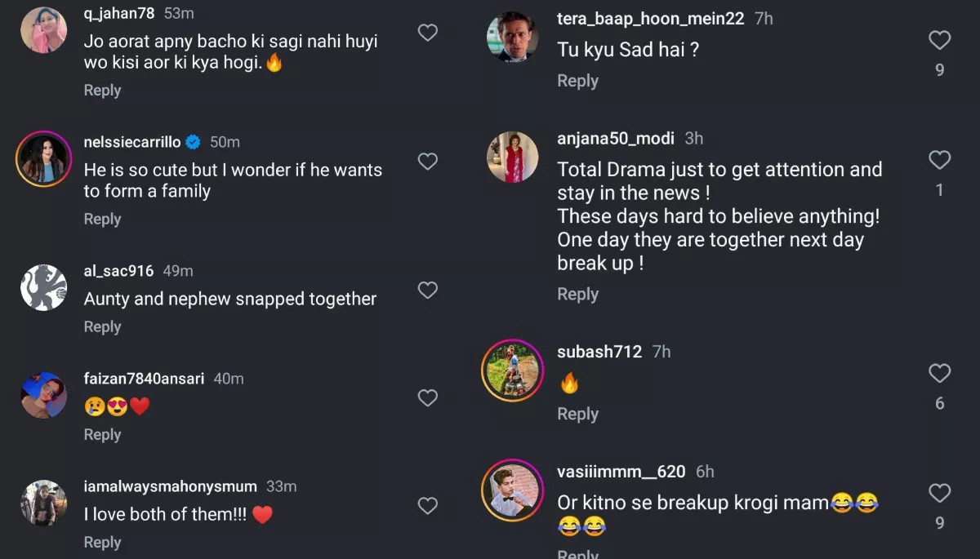The height and width of the screenshot is (559, 980).
Task: Like subash712's fire emoji comment
Action: (939, 374)
